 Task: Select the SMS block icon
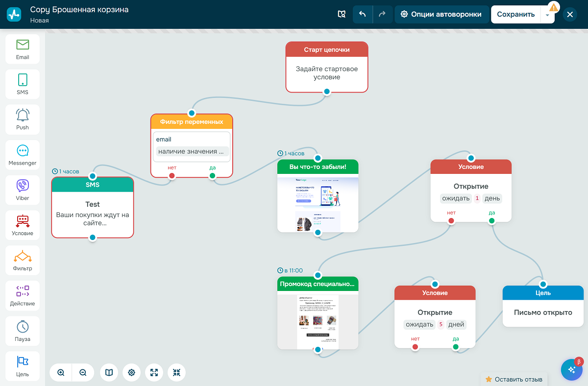pyautogui.click(x=23, y=84)
